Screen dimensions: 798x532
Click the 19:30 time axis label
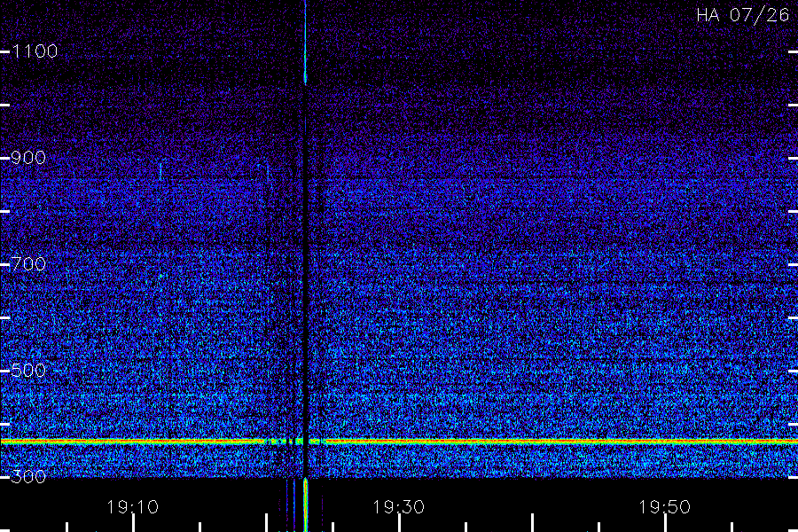click(398, 507)
